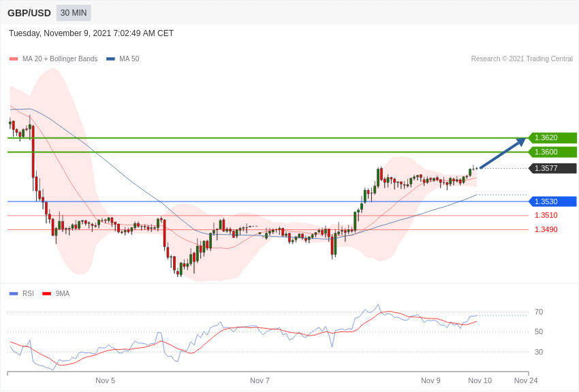579x392 pixels.
Task: Click the 1.3530 pivot price label
Action: pos(552,201)
